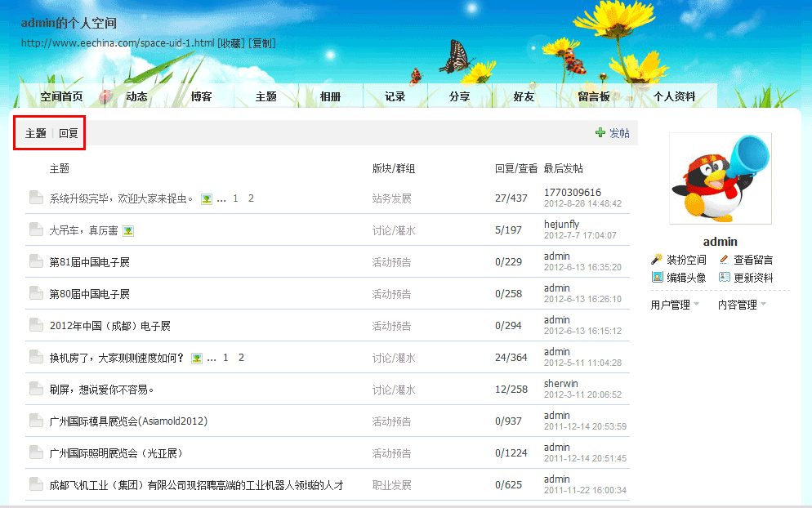This screenshot has height=508, width=812.
Task: Click the green plus post-thread icon
Action: pyautogui.click(x=600, y=132)
